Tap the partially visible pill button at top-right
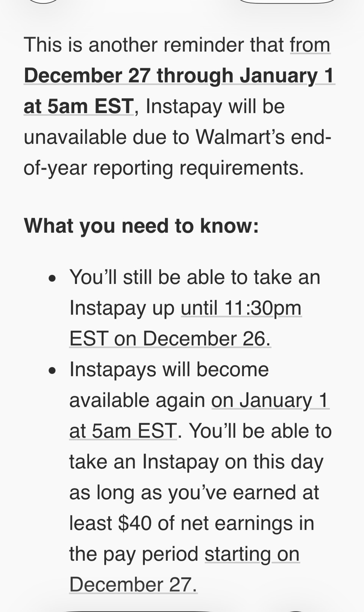This screenshot has width=364, height=612. (x=286, y=1)
